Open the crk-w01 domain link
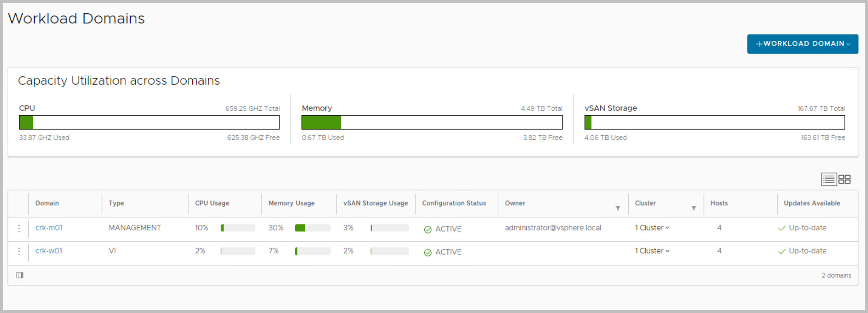The width and height of the screenshot is (868, 313). [x=49, y=251]
